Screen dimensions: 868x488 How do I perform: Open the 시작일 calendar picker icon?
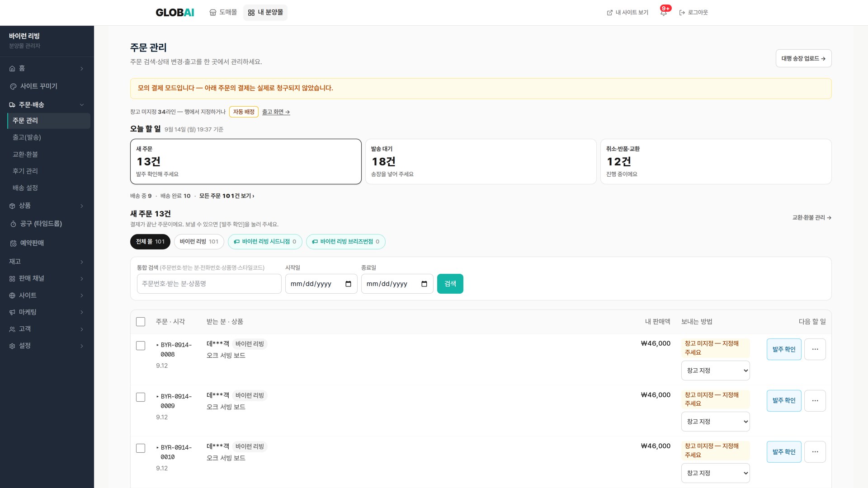pyautogui.click(x=348, y=284)
